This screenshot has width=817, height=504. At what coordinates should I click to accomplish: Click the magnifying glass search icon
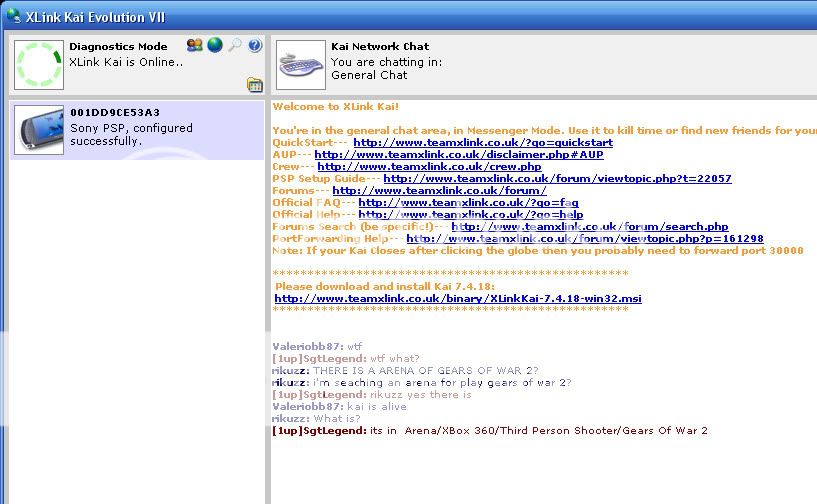234,45
